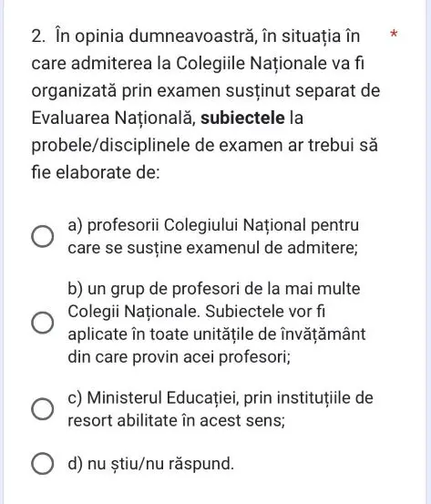
Task: Mark the radio circle for d) nu știu/nu răspund
Action: [43, 464]
